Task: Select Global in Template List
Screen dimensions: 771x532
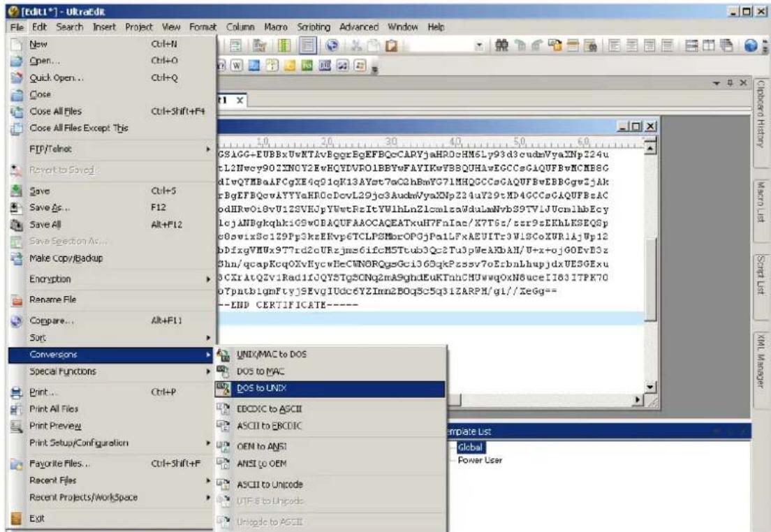Action: pos(470,448)
